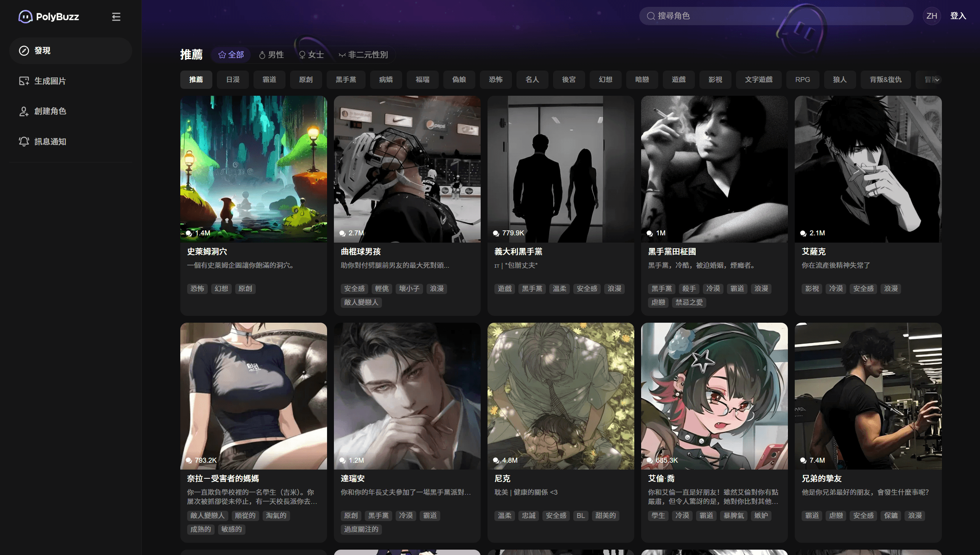Click 登入 login button
The width and height of the screenshot is (980, 555).
coord(958,16)
